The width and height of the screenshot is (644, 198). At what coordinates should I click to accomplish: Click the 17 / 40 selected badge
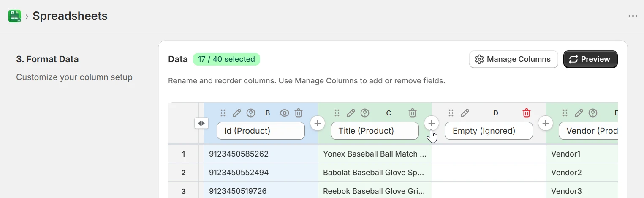click(226, 59)
